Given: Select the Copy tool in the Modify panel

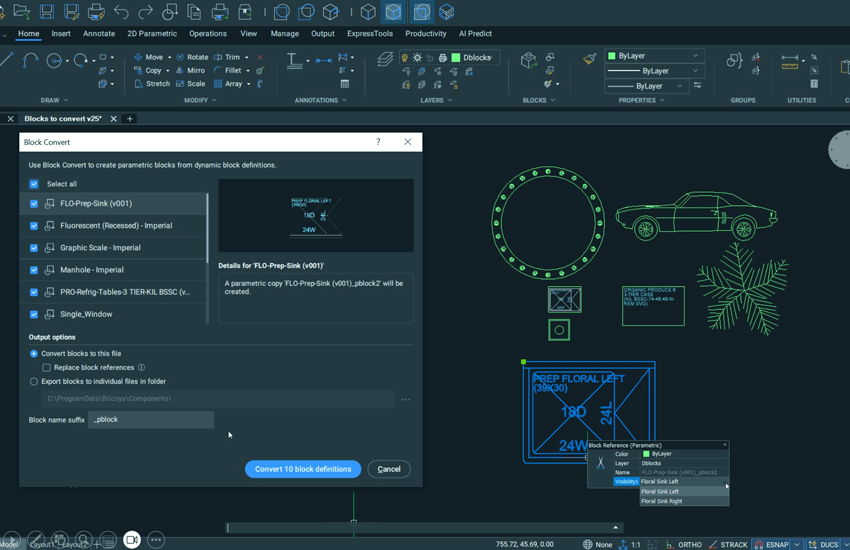Looking at the screenshot, I should pos(147,70).
